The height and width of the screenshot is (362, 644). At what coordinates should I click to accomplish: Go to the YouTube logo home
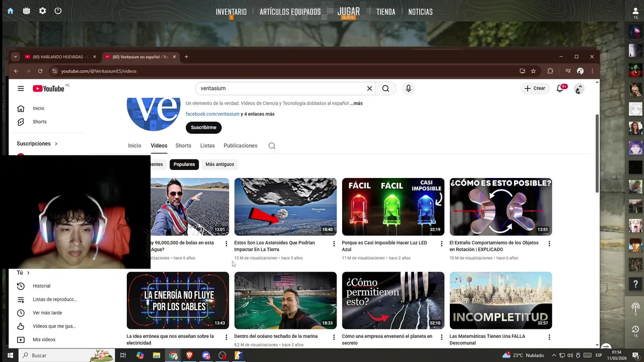pyautogui.click(x=49, y=88)
